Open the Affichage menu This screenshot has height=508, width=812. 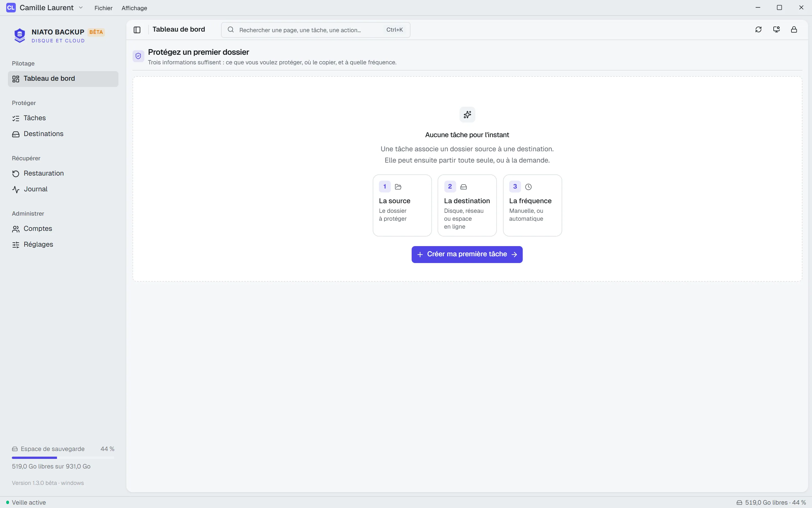[134, 8]
